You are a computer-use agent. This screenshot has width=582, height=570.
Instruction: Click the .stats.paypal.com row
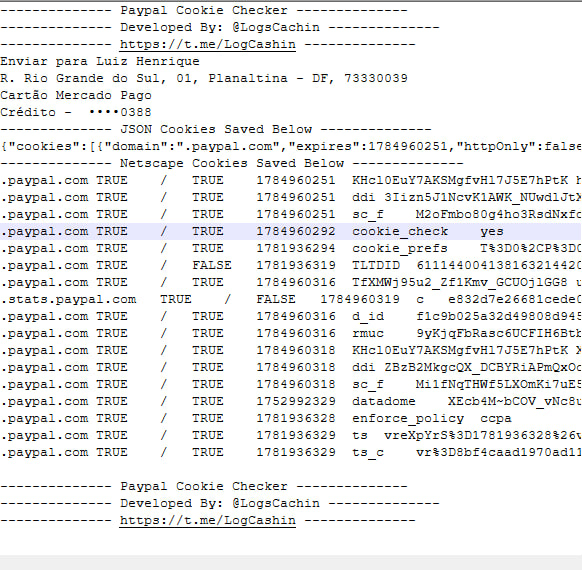tap(291, 299)
